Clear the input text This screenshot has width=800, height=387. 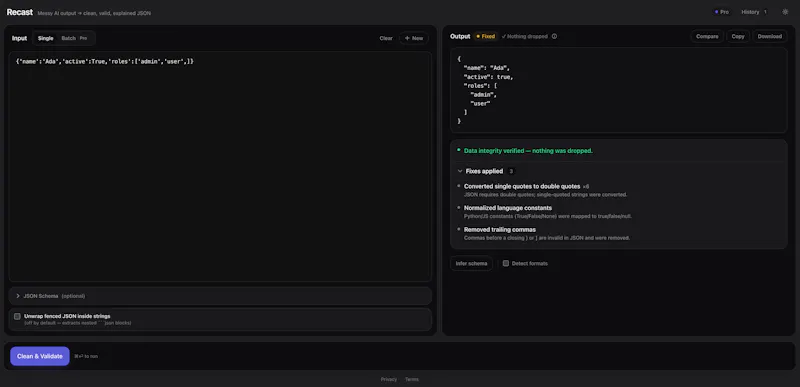click(386, 38)
